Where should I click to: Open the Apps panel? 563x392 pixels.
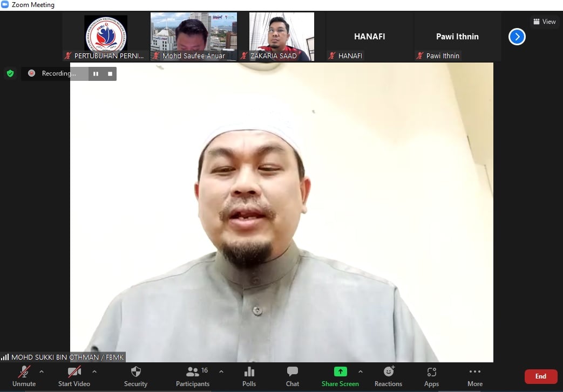(431, 376)
